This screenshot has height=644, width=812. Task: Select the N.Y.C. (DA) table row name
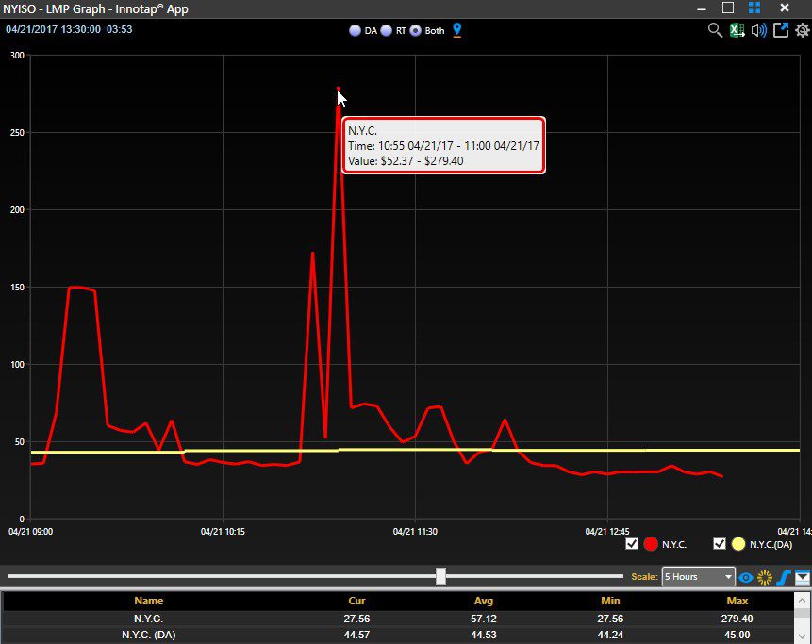click(x=149, y=635)
